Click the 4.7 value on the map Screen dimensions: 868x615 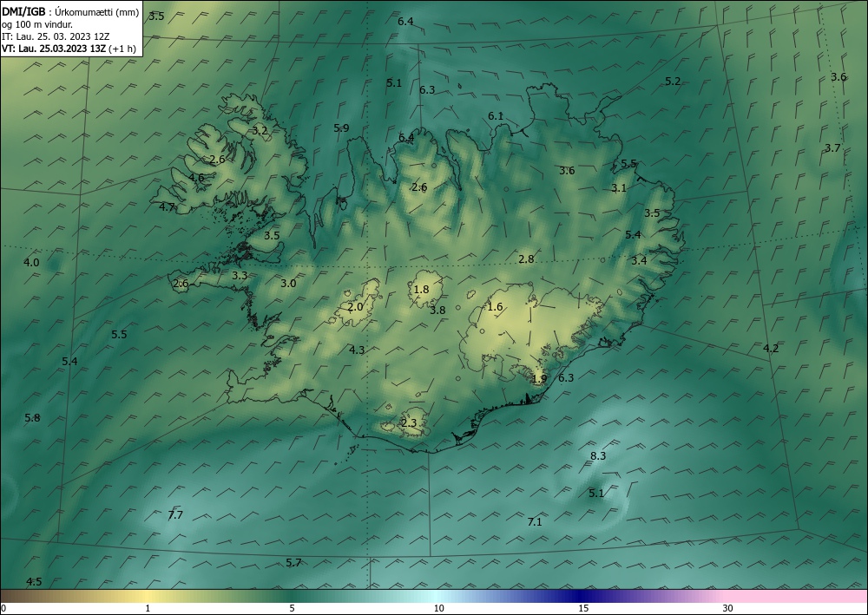(167, 207)
